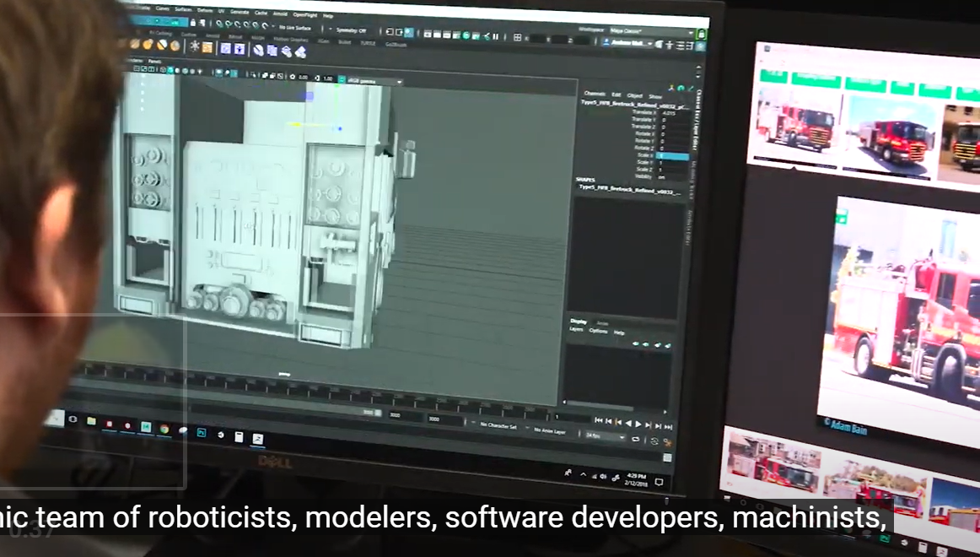Image resolution: width=980 pixels, height=557 pixels.
Task: Click Render current frame icon
Action: (x=437, y=35)
